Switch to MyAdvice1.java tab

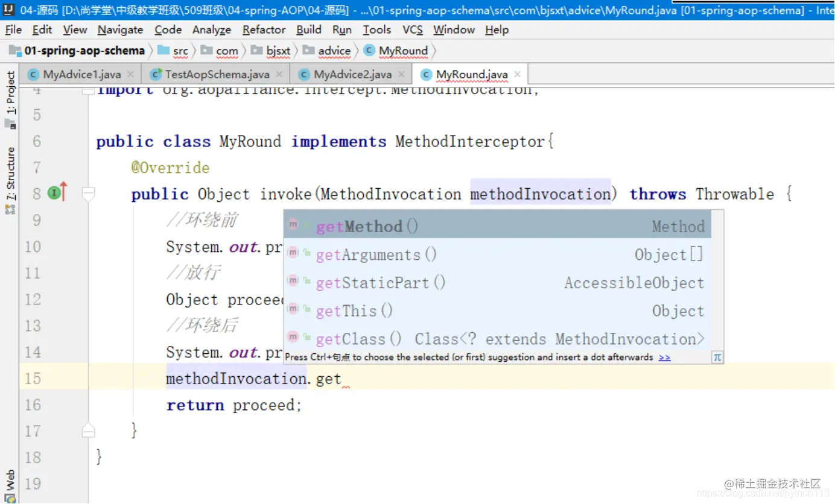[81, 75]
